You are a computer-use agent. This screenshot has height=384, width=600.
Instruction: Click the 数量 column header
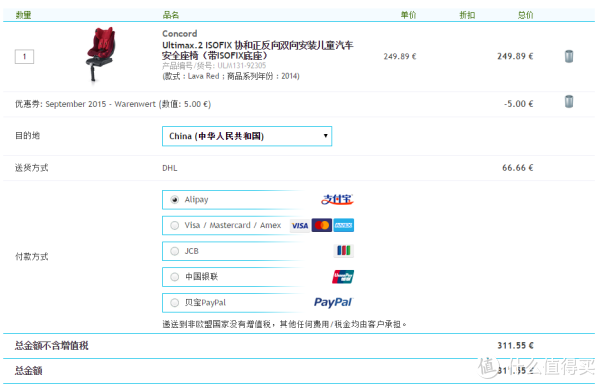pos(23,15)
